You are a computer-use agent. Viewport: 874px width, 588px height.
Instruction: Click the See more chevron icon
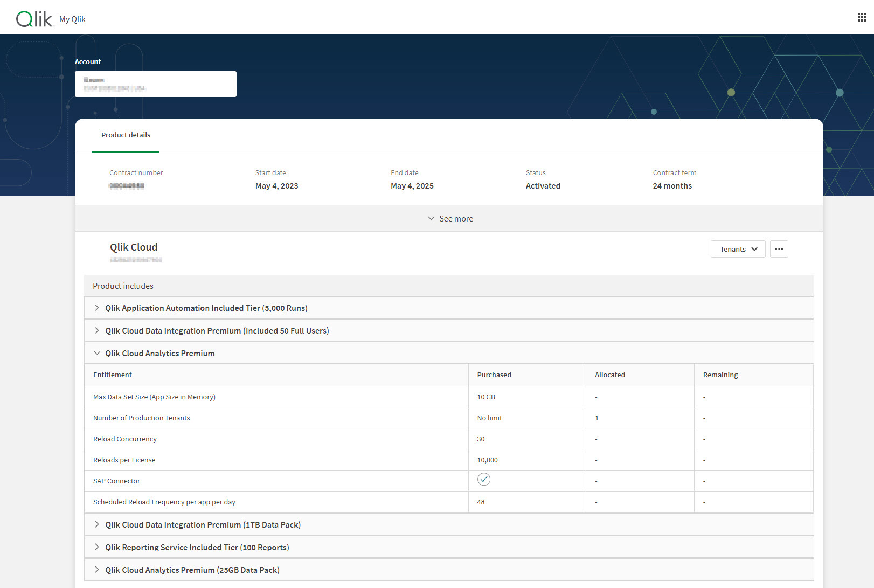(x=431, y=218)
